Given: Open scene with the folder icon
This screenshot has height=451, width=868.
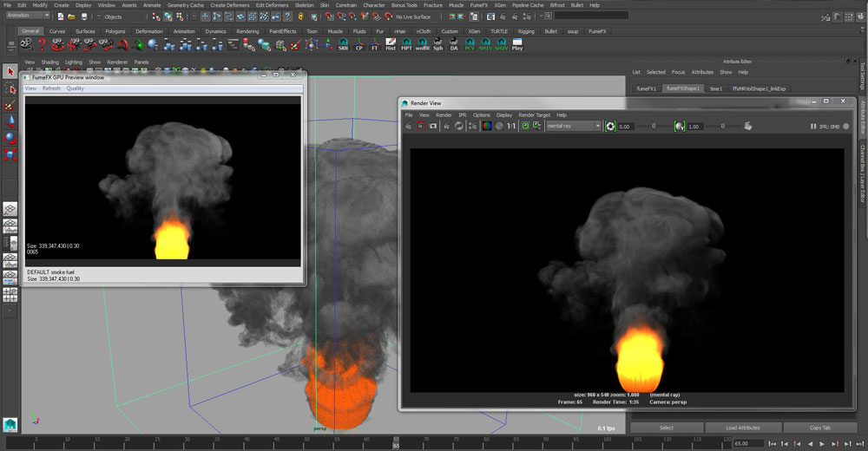Looking at the screenshot, I should coord(71,16).
